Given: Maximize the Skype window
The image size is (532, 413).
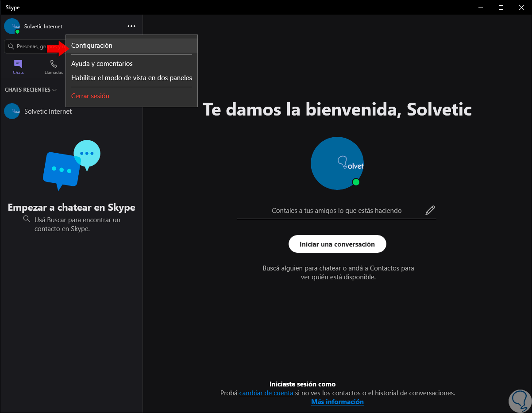Looking at the screenshot, I should click(x=501, y=8).
